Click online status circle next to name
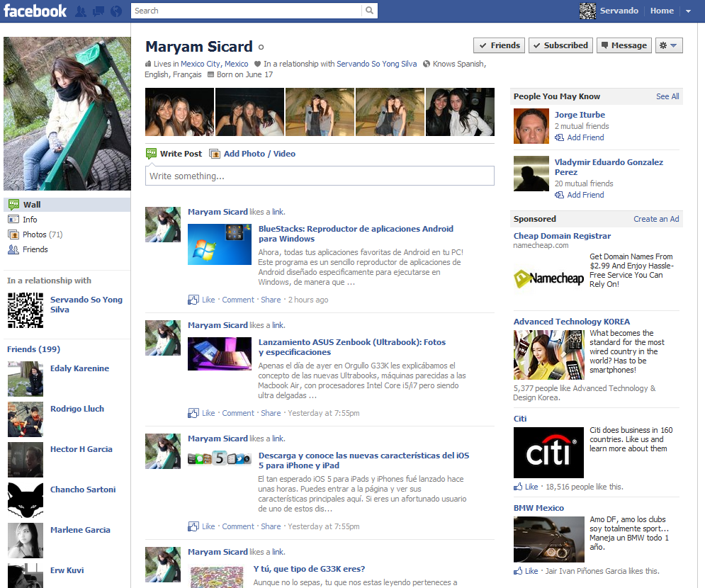The width and height of the screenshot is (705, 588). pyautogui.click(x=261, y=47)
